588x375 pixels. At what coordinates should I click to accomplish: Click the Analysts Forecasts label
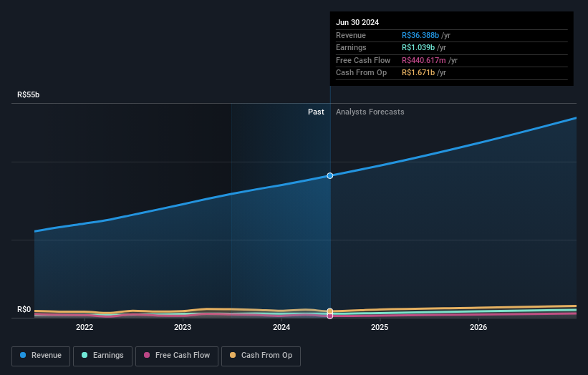(x=370, y=112)
